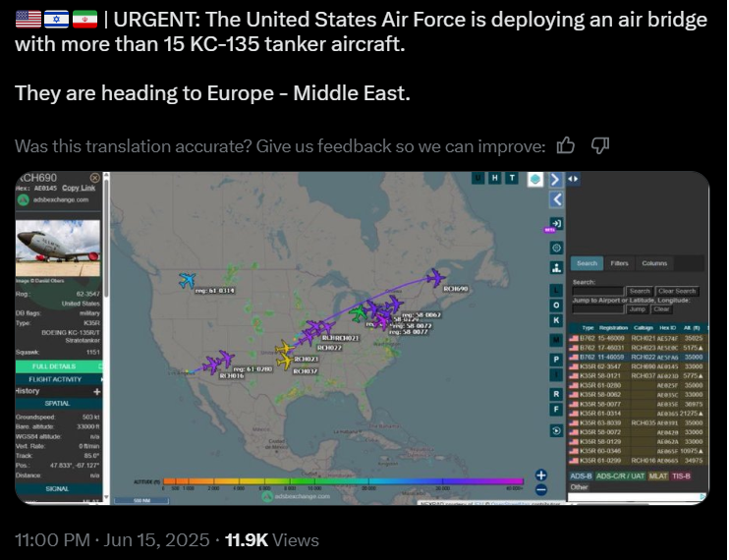Collapse the SIGNAL section header
The width and height of the screenshot is (729, 560).
click(x=58, y=489)
